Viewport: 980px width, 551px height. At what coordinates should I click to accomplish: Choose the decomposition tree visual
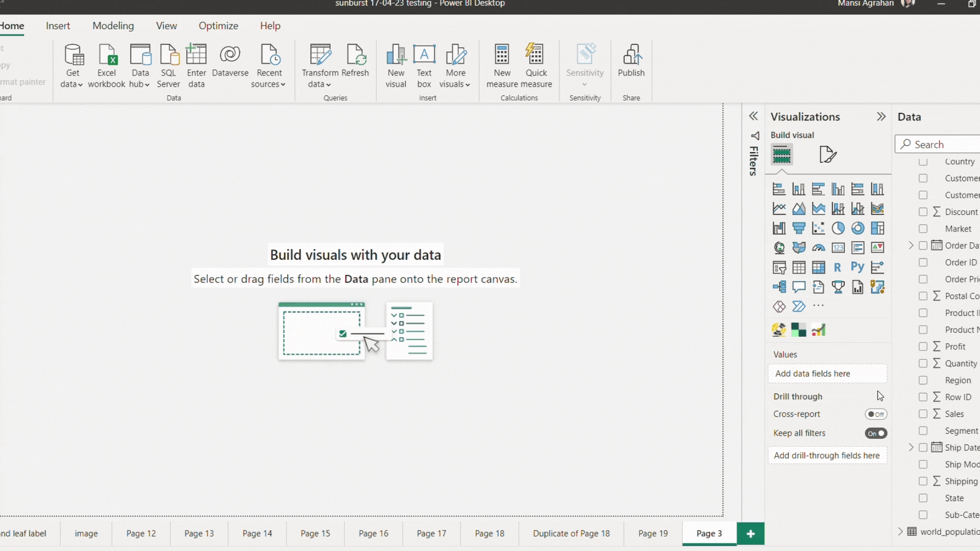(779, 287)
